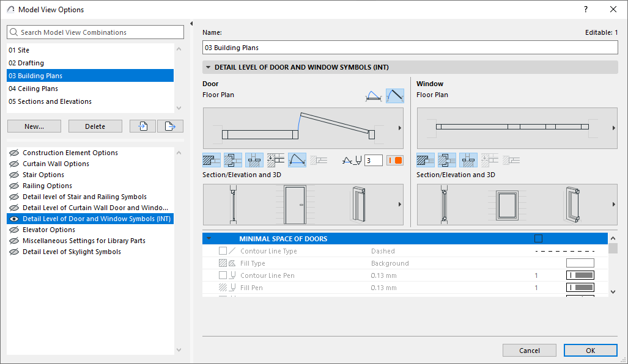Click the Cancel button

click(x=529, y=351)
